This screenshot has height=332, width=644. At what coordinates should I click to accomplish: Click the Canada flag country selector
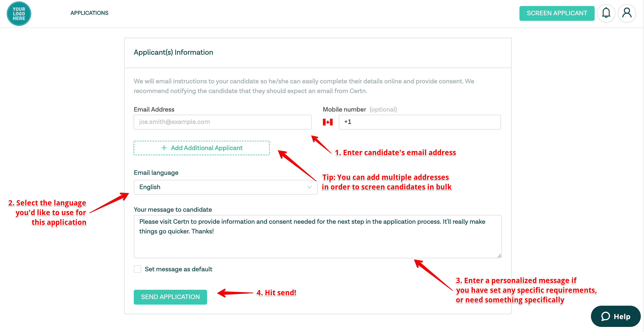click(328, 122)
